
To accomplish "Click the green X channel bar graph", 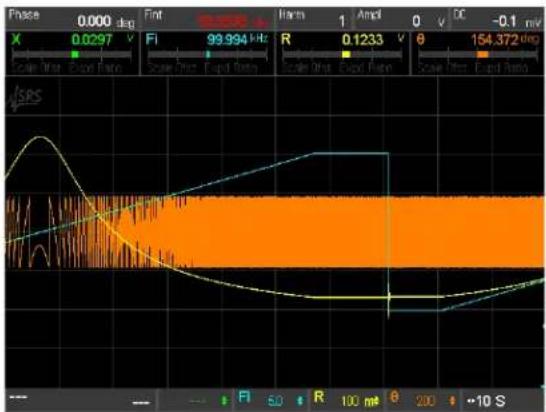I will click(x=72, y=55).
